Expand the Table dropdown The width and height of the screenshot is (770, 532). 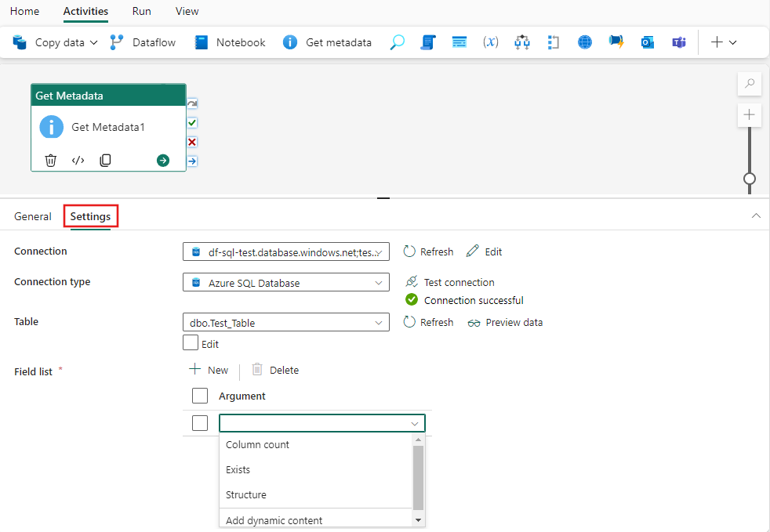pyautogui.click(x=381, y=322)
